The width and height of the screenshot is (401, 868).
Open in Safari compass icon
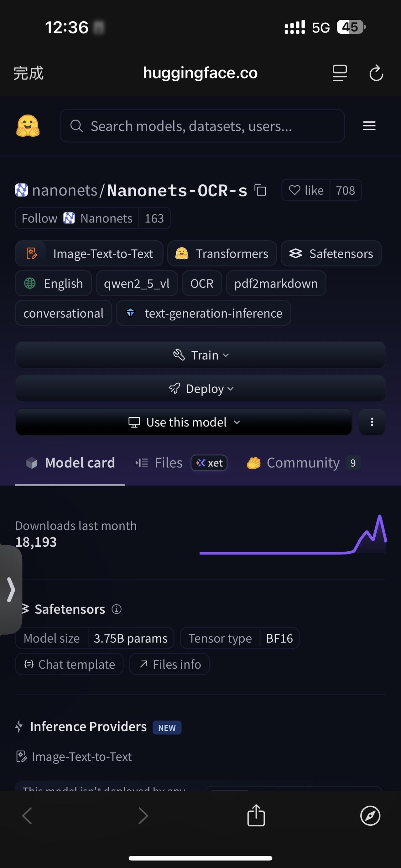point(370,816)
